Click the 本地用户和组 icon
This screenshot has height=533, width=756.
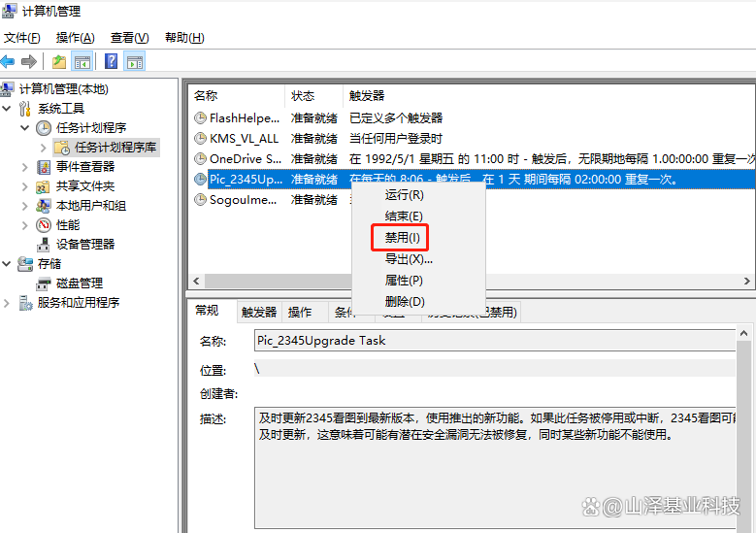44,206
